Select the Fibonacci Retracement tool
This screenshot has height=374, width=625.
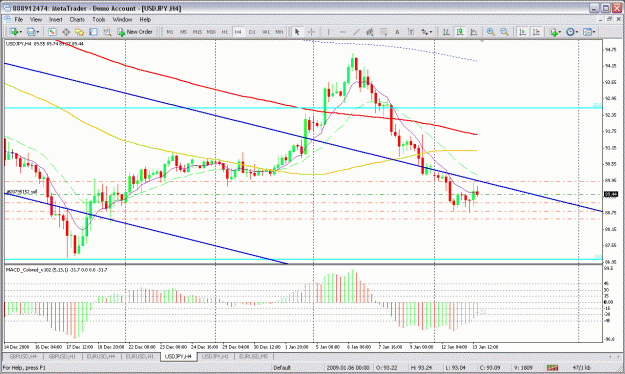383,32
